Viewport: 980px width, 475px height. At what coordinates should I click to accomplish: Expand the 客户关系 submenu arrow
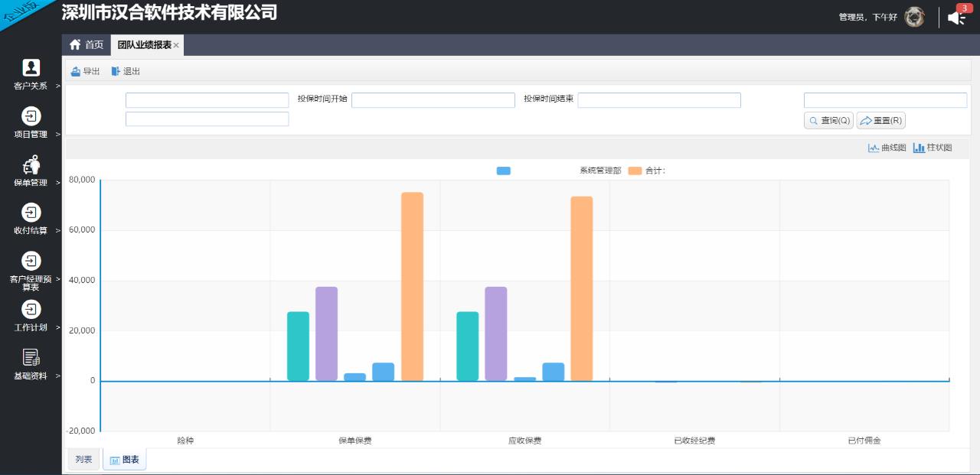tap(57, 86)
